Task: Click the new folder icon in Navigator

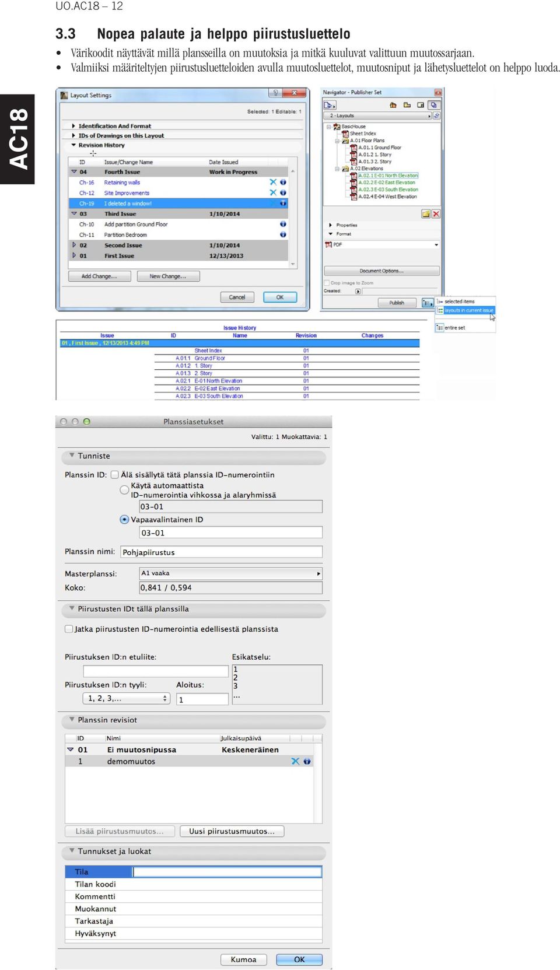Action: pyautogui.click(x=426, y=214)
